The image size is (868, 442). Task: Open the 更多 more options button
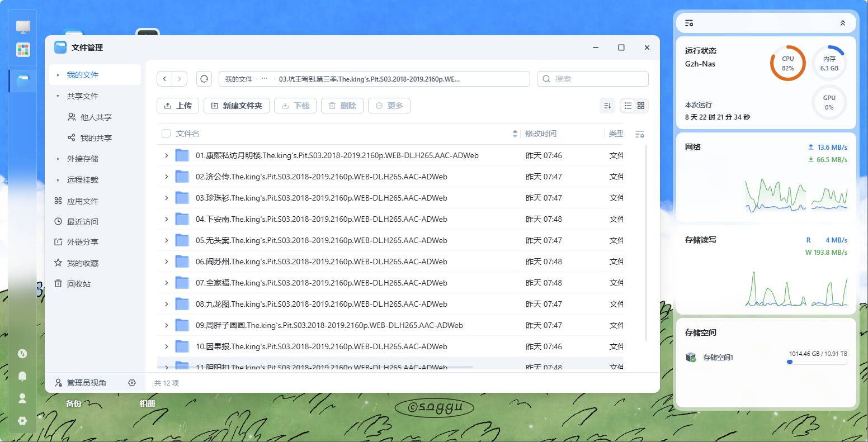point(389,106)
